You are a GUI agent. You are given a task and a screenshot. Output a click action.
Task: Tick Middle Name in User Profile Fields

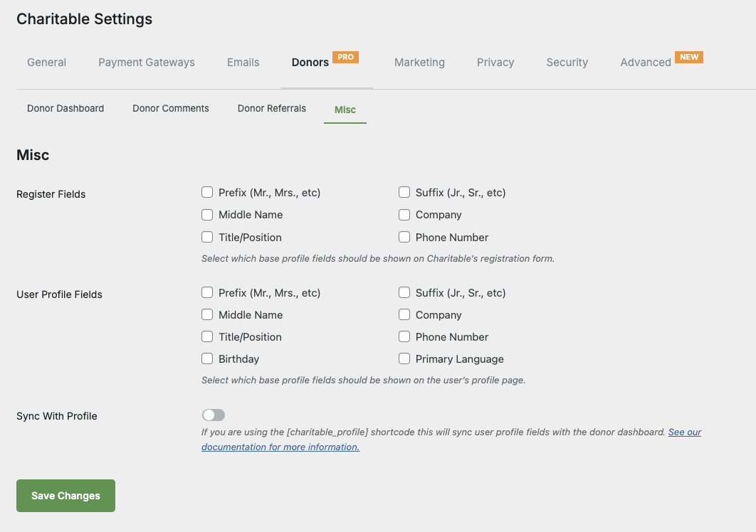(207, 314)
